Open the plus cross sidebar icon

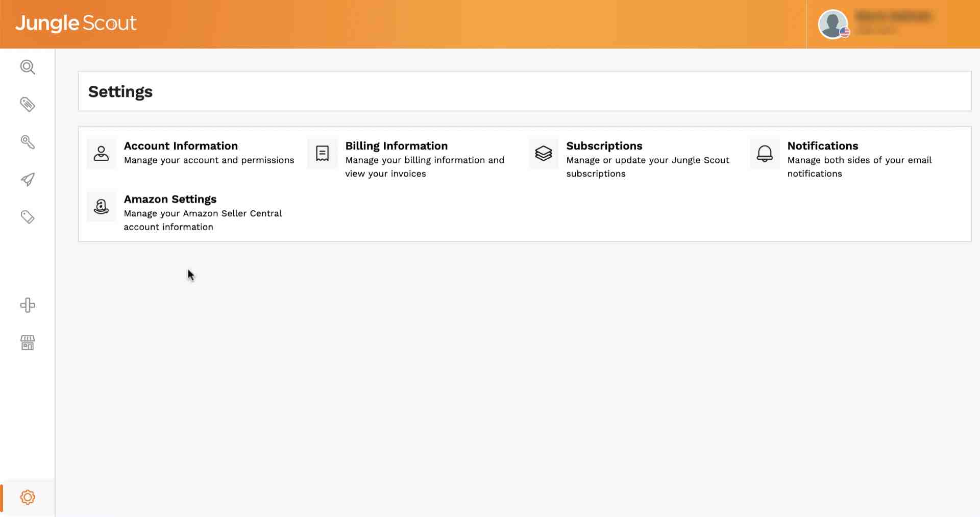[28, 305]
